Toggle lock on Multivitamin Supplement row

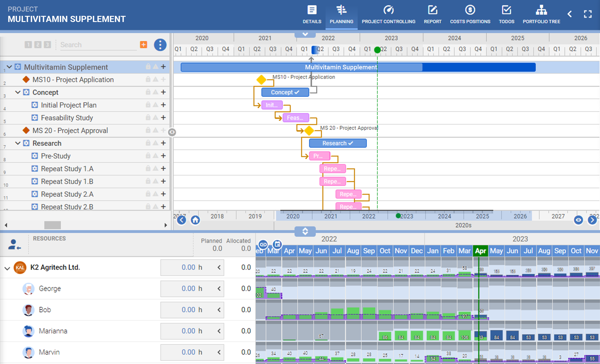coord(148,67)
